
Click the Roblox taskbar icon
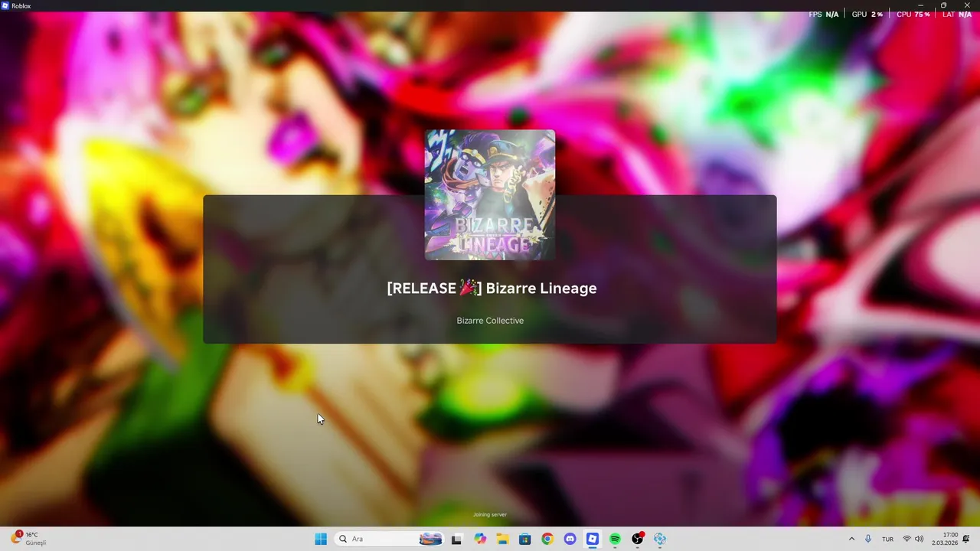coord(593,539)
